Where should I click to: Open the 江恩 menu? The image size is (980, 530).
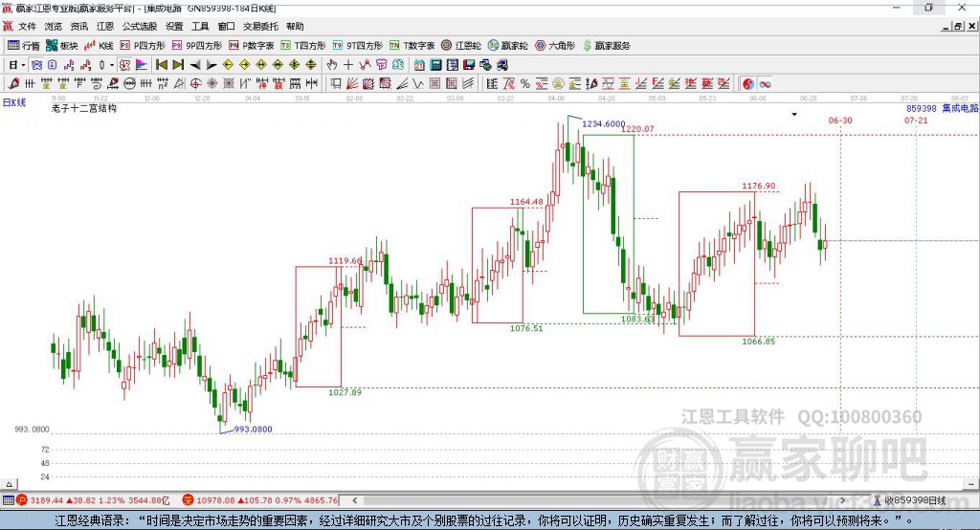105,26
